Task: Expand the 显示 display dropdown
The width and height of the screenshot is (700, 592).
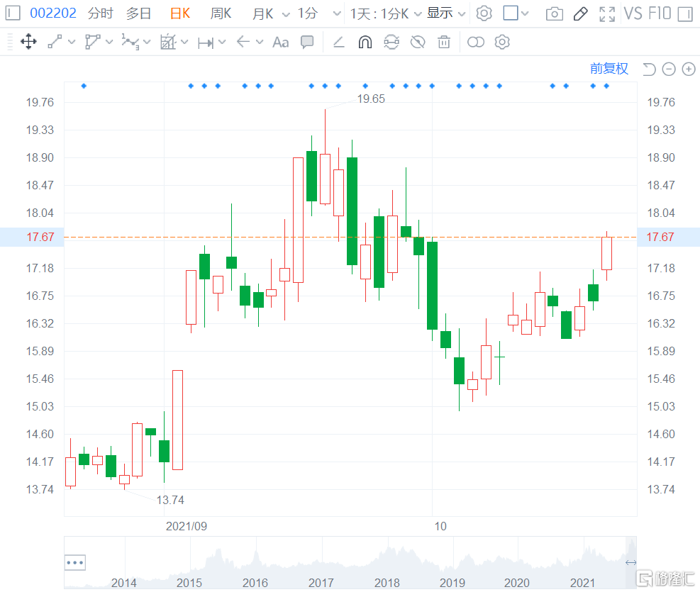Action: (x=446, y=13)
